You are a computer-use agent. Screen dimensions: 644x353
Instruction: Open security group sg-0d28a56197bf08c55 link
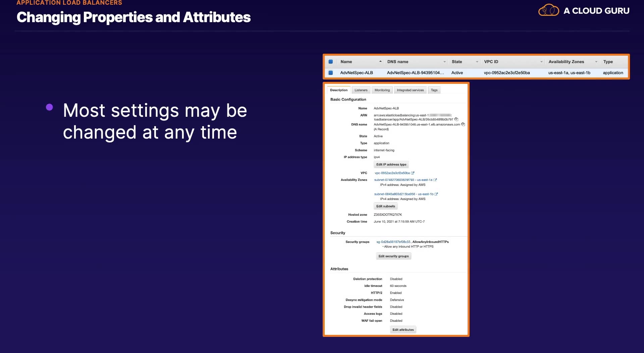click(x=393, y=242)
